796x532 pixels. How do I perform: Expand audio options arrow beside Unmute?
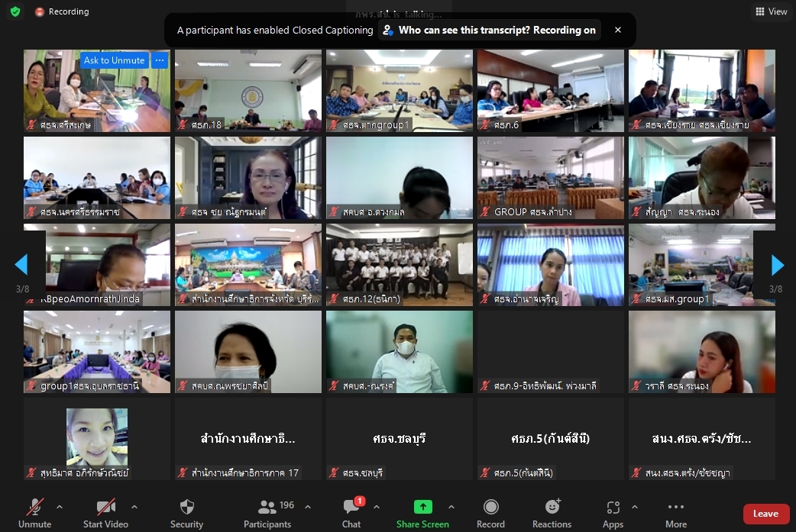pos(60,507)
